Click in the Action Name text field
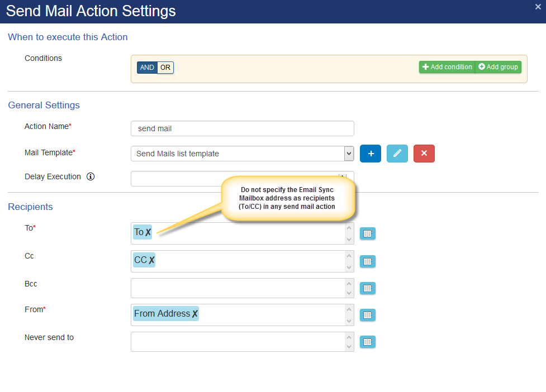 click(x=242, y=128)
